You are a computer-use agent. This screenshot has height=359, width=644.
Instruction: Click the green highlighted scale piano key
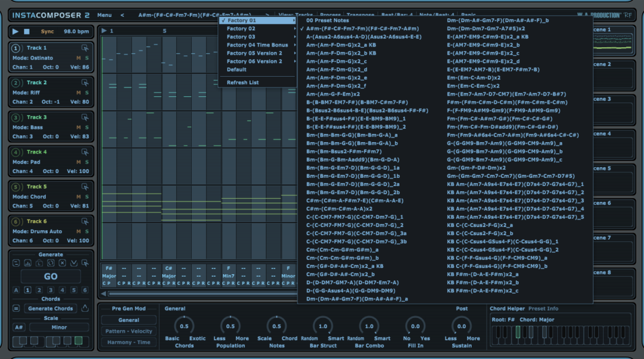pyautogui.click(x=78, y=341)
